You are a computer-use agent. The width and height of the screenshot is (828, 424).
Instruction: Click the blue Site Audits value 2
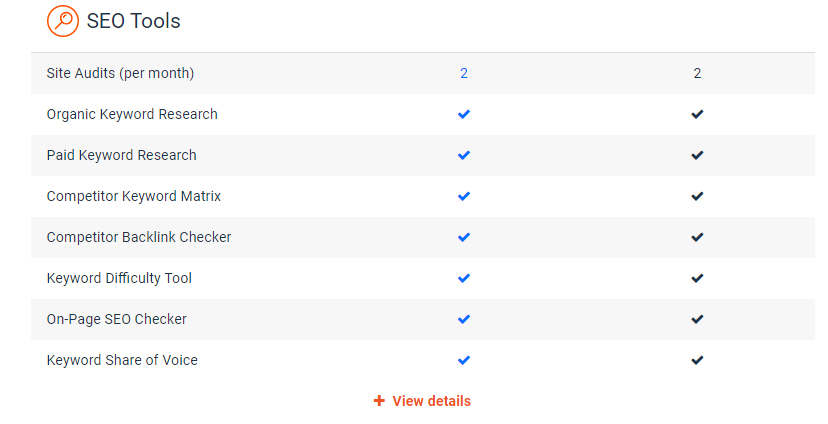pyautogui.click(x=464, y=73)
